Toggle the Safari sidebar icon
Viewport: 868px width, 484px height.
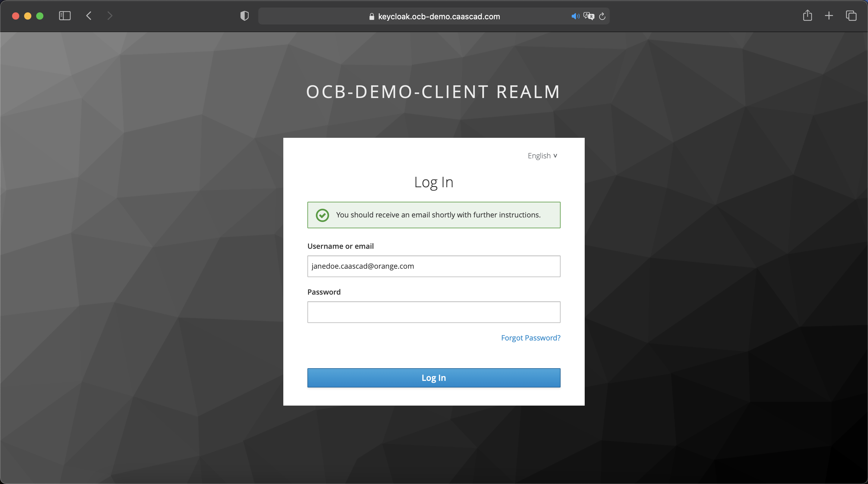tap(65, 16)
